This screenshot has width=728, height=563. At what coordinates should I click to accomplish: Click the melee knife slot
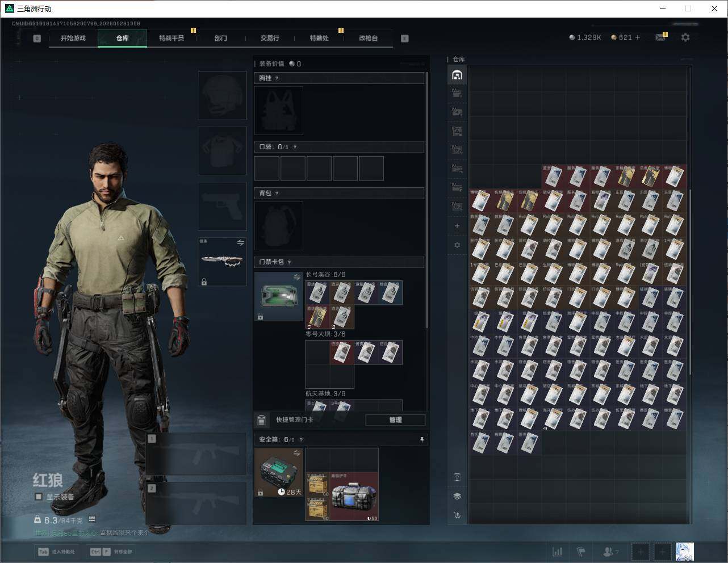[x=223, y=262]
